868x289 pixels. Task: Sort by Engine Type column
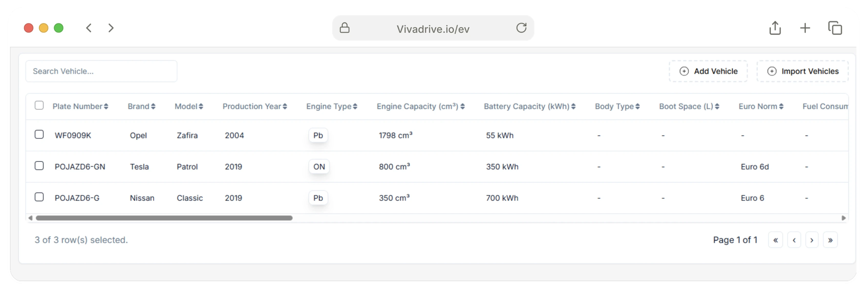pos(331,106)
